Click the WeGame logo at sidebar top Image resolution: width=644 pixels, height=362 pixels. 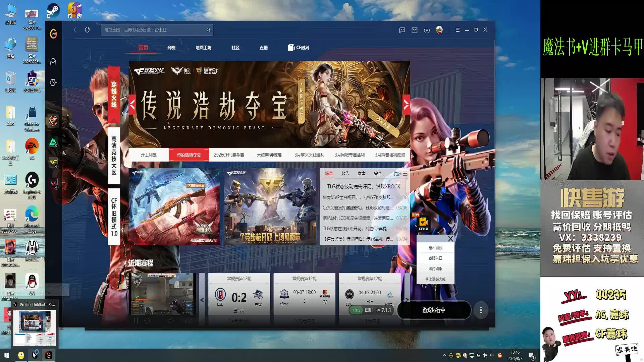click(53, 34)
